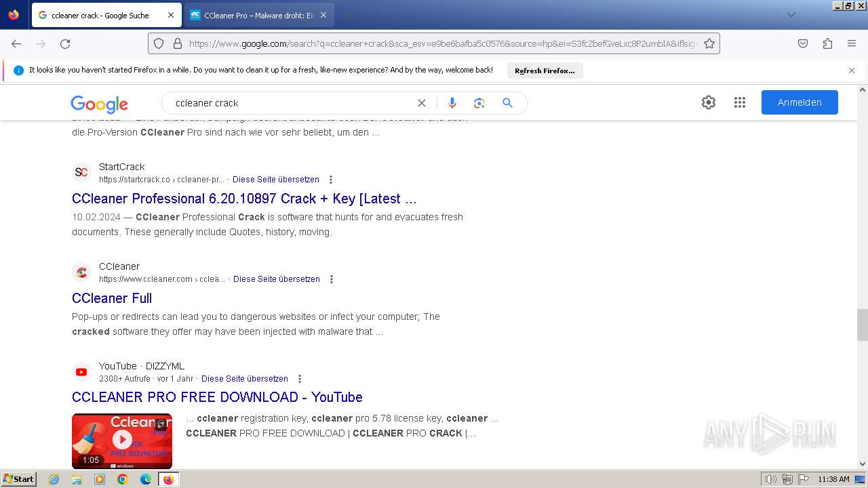The width and height of the screenshot is (868, 488).
Task: Open the media player taskbar icon
Action: (x=100, y=479)
